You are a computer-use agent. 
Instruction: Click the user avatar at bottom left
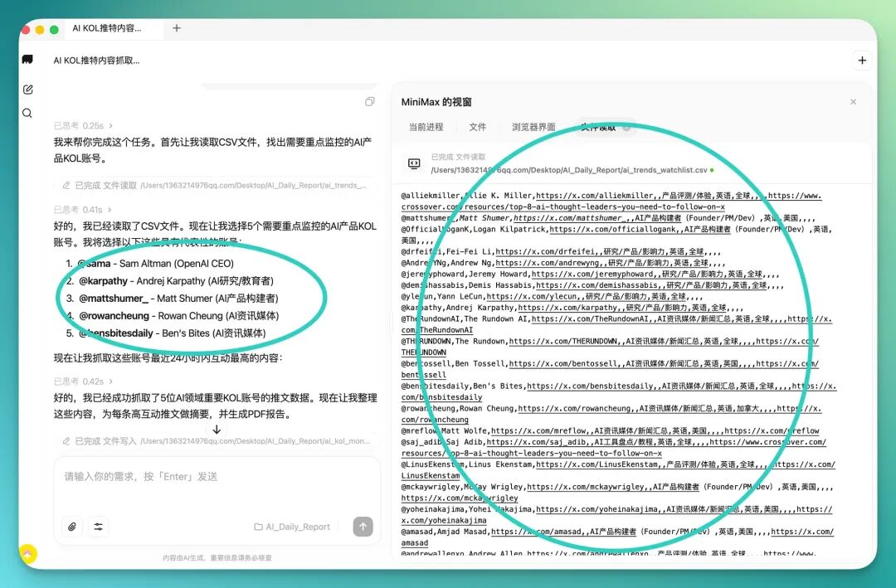point(28,553)
